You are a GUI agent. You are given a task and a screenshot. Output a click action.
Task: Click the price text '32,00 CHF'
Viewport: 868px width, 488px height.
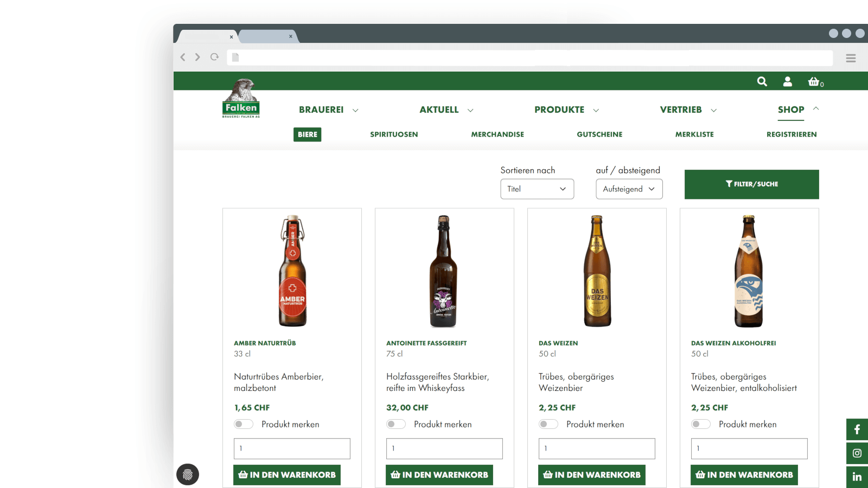(x=407, y=408)
